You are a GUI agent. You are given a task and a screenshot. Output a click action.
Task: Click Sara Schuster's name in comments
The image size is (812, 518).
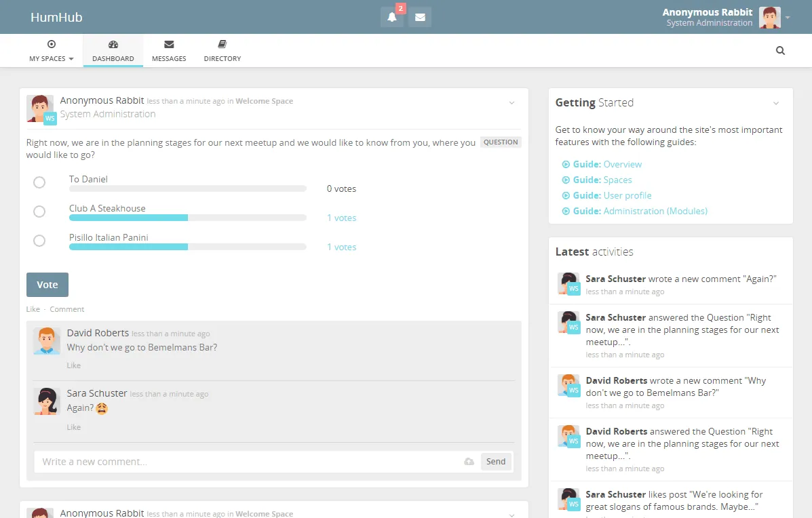click(x=97, y=393)
